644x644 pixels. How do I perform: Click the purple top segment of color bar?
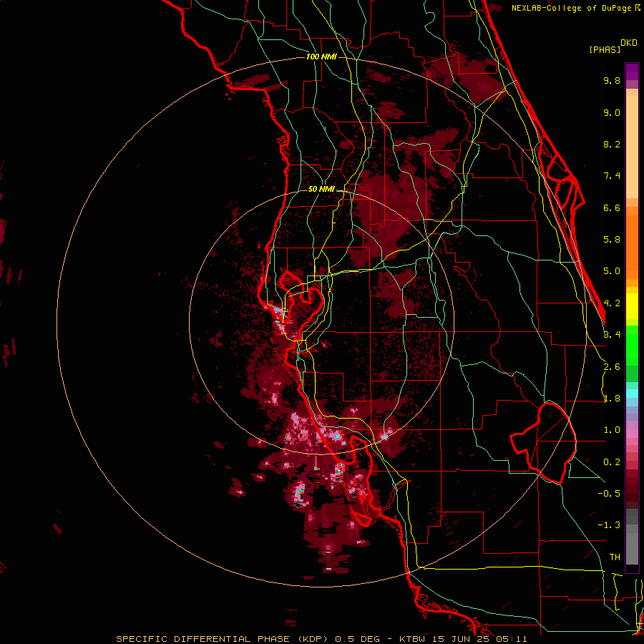click(632, 72)
